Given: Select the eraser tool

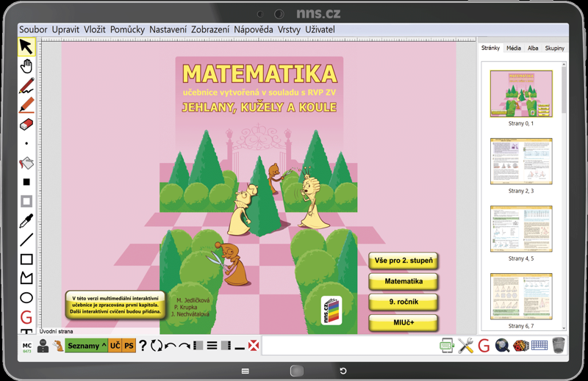Looking at the screenshot, I should [x=26, y=124].
